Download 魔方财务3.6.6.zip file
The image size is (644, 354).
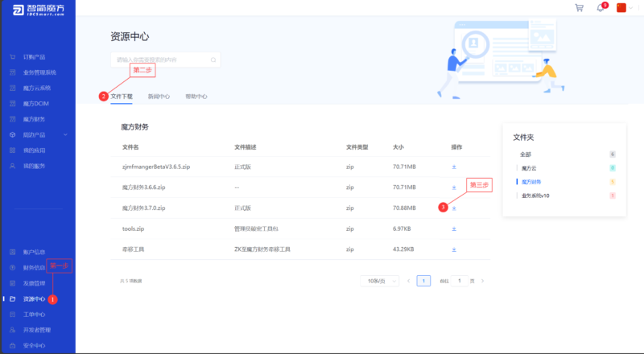[454, 187]
